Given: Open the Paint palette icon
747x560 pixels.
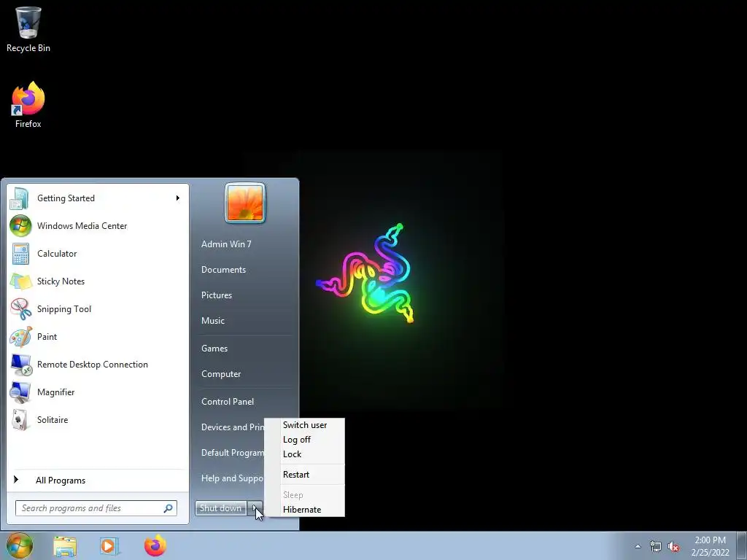Looking at the screenshot, I should [20, 337].
